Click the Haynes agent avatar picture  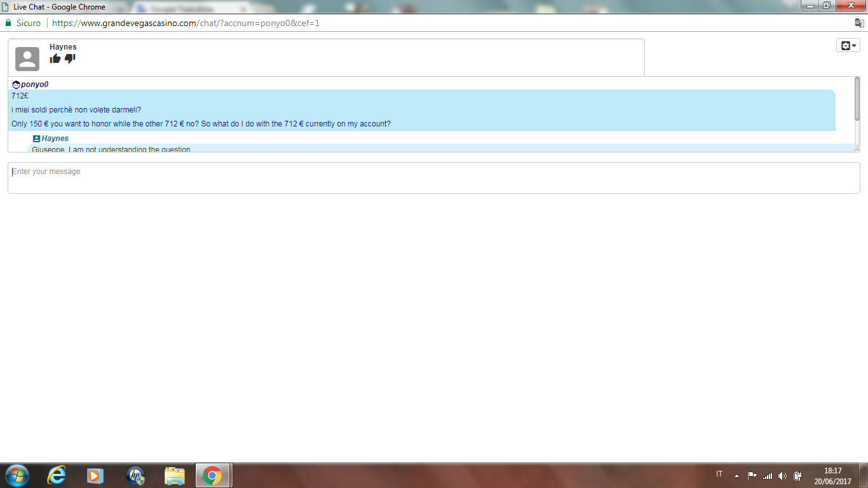coord(27,59)
